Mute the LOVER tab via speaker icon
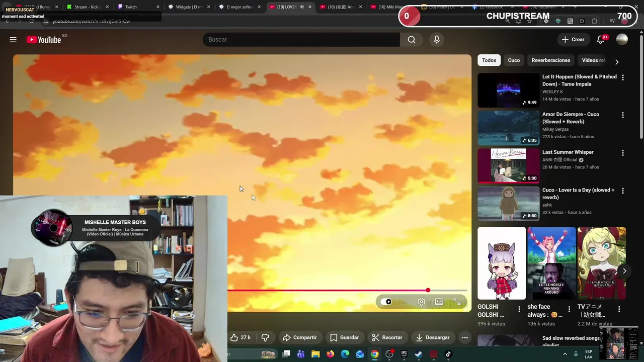This screenshot has height=362, width=644. pyautogui.click(x=302, y=7)
